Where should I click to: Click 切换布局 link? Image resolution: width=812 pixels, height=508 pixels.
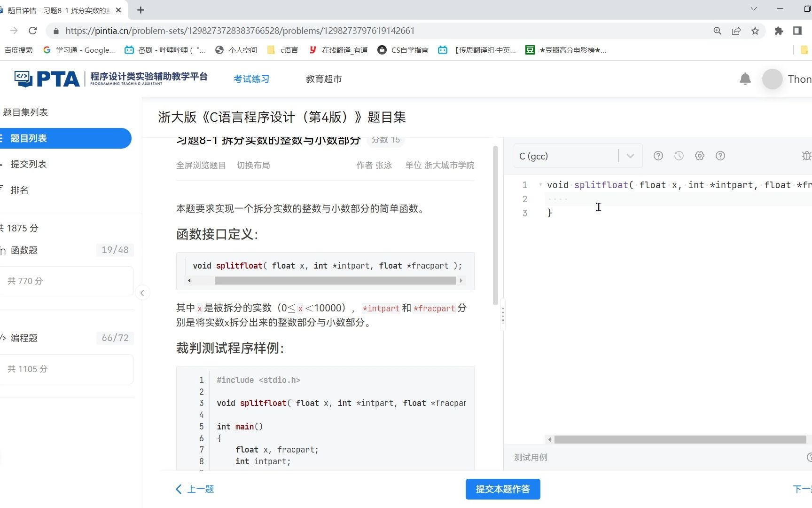pyautogui.click(x=253, y=166)
